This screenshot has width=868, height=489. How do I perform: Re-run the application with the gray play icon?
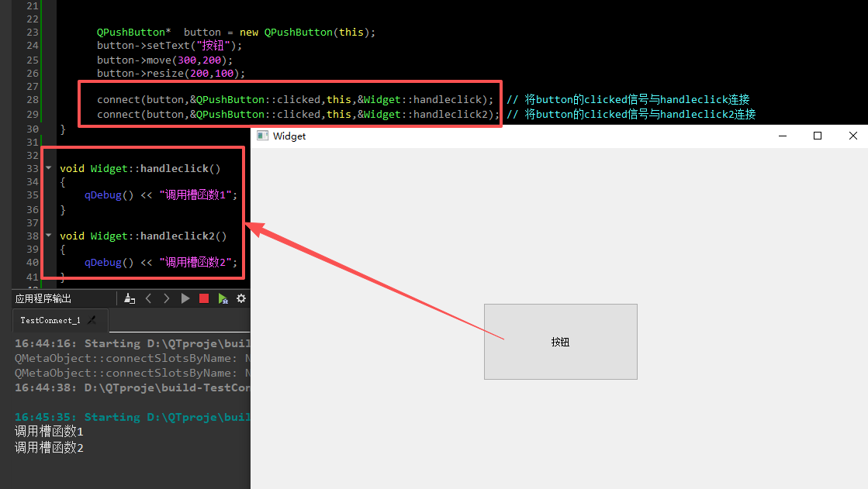[x=185, y=298]
